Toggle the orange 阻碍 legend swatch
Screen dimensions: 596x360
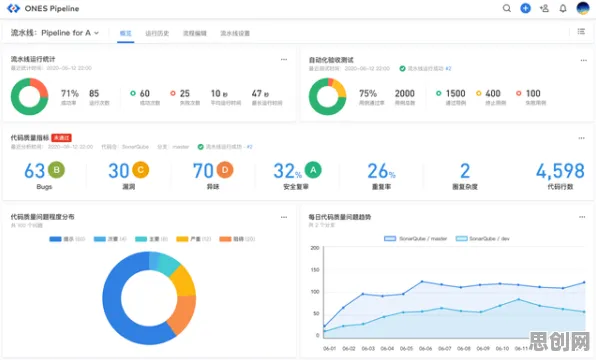tap(225, 239)
